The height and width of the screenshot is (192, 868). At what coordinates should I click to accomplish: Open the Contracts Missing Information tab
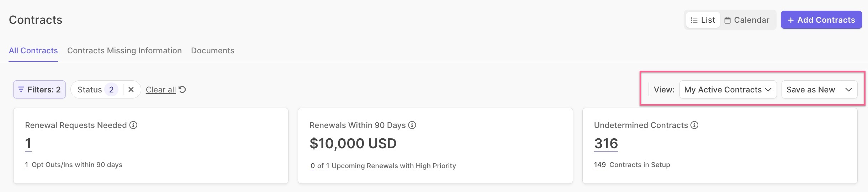click(124, 50)
